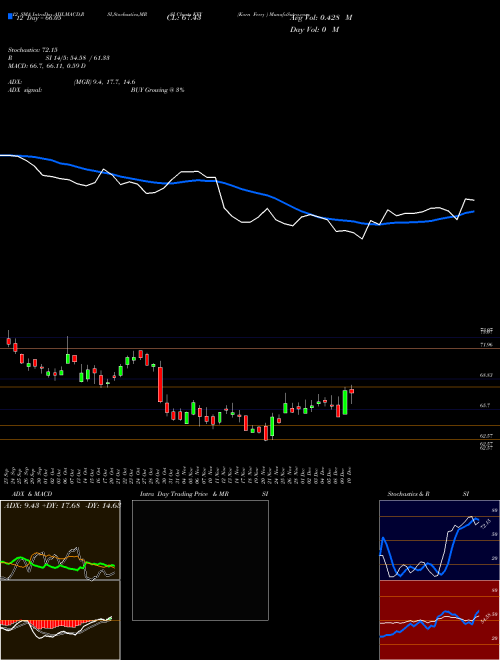Click the blue 12 Day SMA legend square
Screen dimensions: 500x660
tap(10, 16)
